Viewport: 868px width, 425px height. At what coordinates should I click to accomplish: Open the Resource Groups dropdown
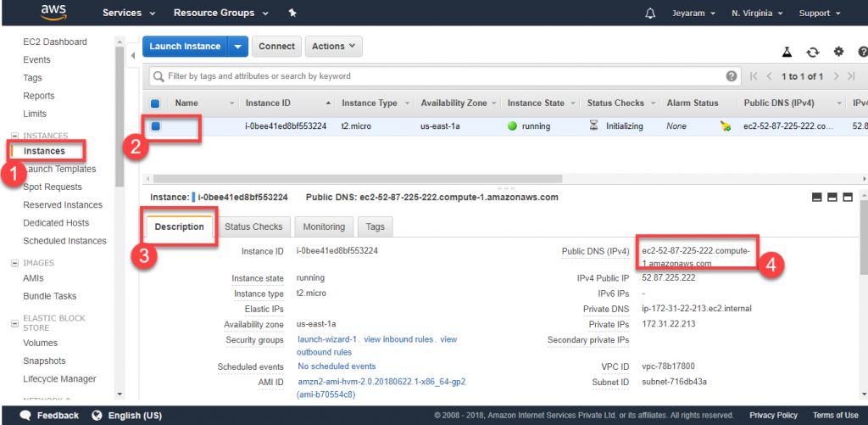pos(221,13)
